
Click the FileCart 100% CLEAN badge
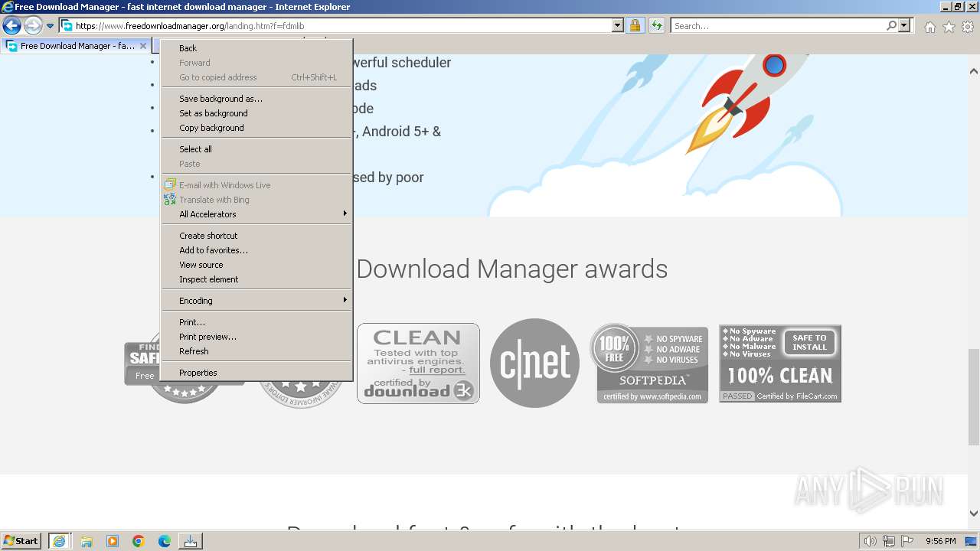point(780,364)
